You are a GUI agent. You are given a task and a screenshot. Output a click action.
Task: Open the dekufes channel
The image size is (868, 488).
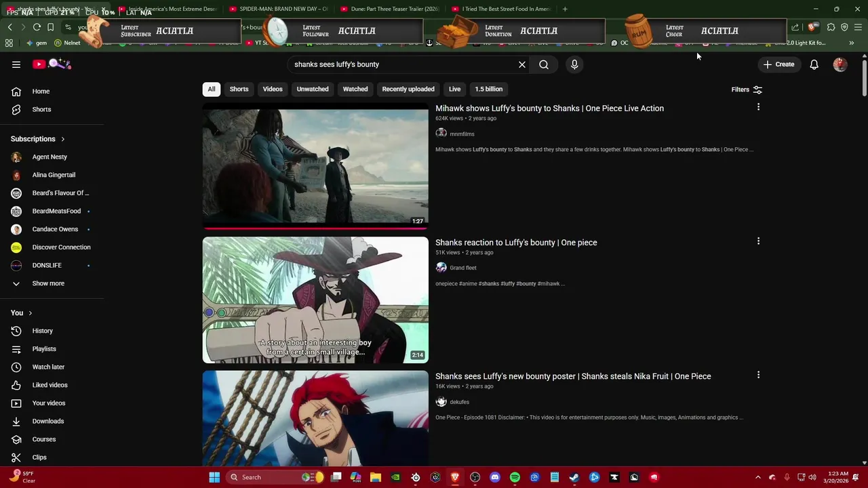pyautogui.click(x=459, y=402)
